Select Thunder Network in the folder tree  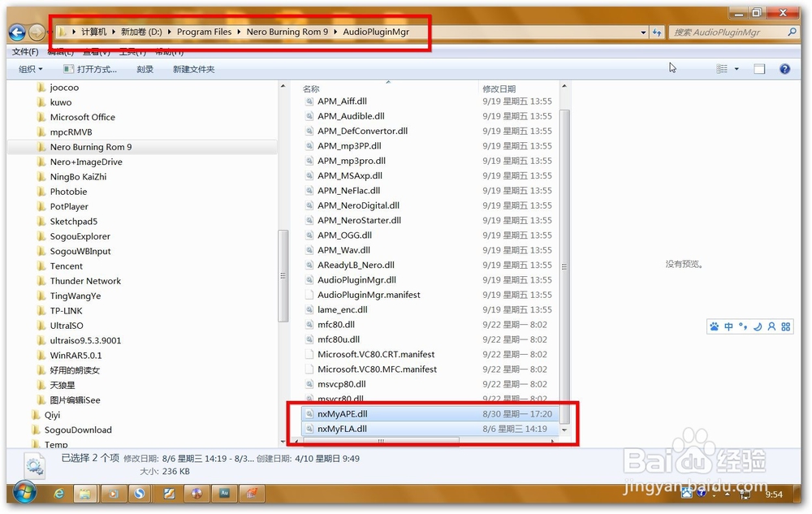(x=85, y=281)
